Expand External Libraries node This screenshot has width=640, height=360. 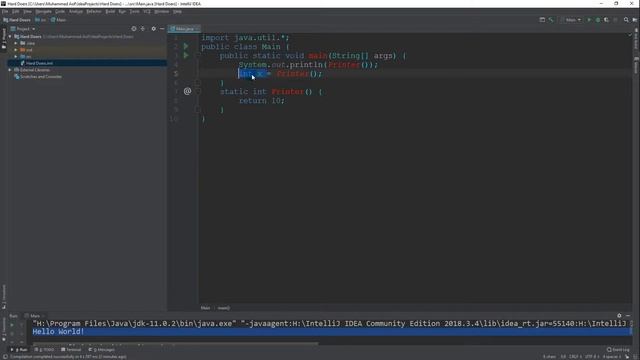[10, 70]
